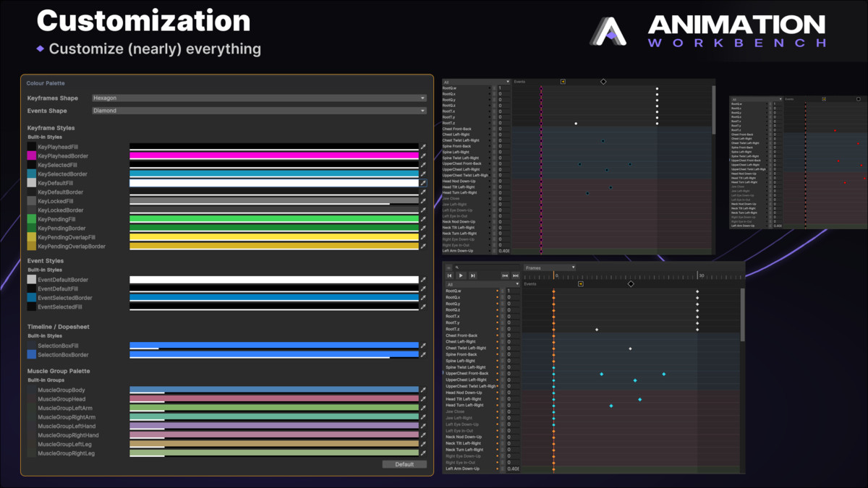Viewport: 868px width, 488px height.
Task: Click the KeyPendingBorder eyedropper icon
Action: click(x=424, y=228)
